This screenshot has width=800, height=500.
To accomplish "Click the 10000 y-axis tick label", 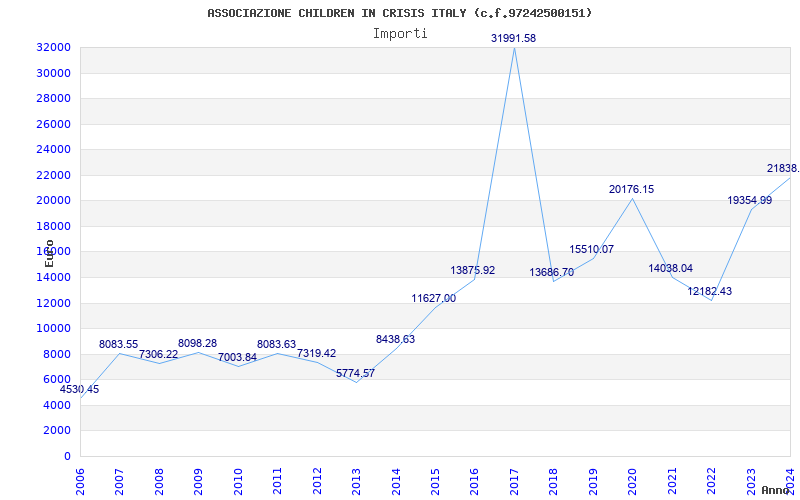I will pyautogui.click(x=53, y=329).
